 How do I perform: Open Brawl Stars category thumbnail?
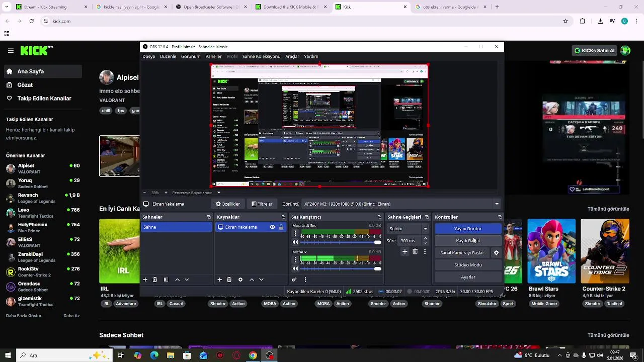tap(551, 251)
